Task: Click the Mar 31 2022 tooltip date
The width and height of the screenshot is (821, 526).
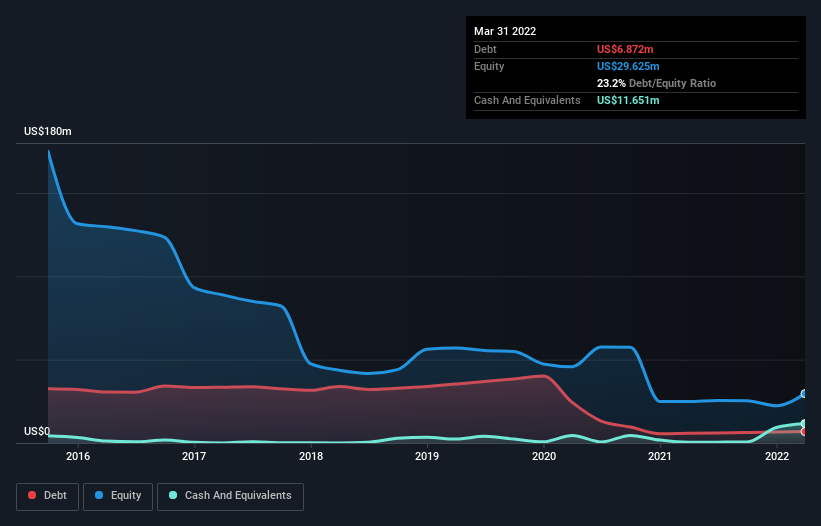Action: [505, 31]
